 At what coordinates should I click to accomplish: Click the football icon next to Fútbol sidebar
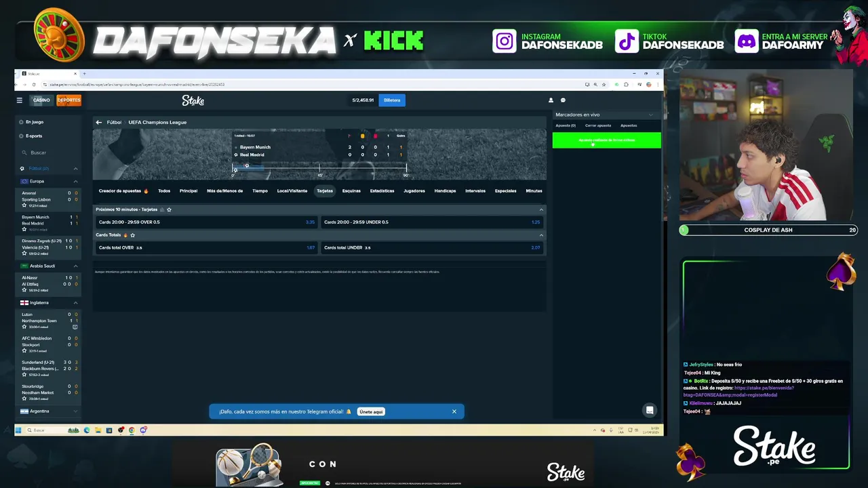(22, 168)
